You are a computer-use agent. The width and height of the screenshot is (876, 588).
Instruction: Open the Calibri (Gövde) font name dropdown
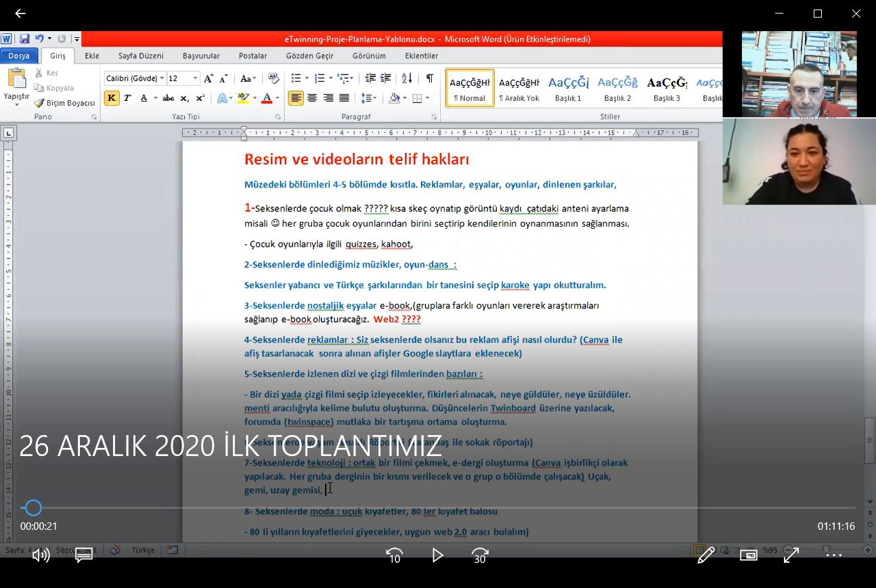coord(162,78)
